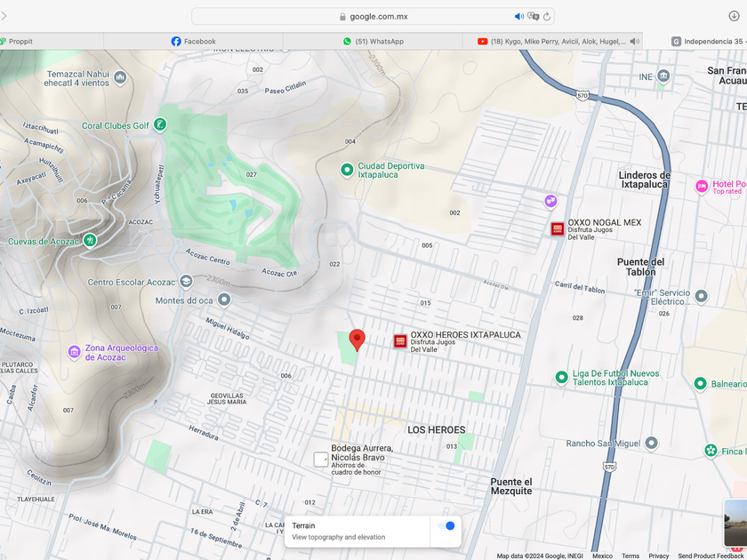Click the Cuevas de Acozac marker icon
The height and width of the screenshot is (560, 747).
point(90,241)
